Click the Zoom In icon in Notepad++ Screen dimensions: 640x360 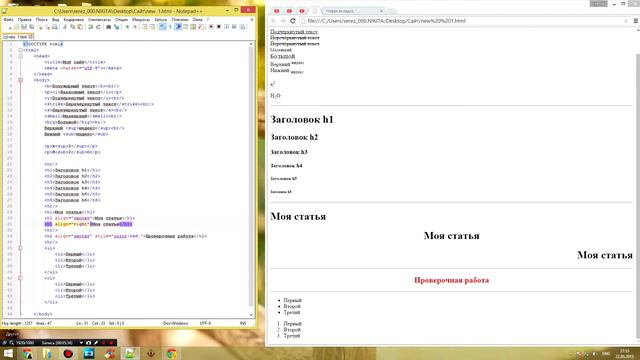127,27
